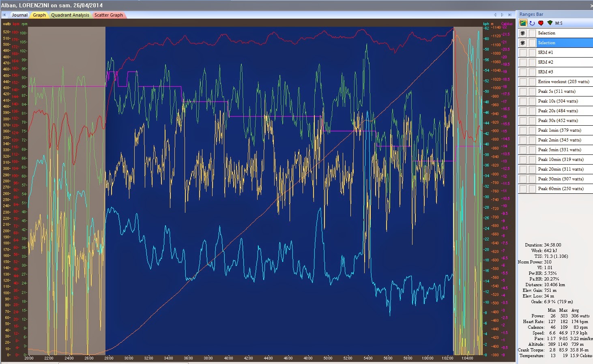Click the Elev. Gain 751 m statistic
The image size is (593, 364).
(539, 291)
